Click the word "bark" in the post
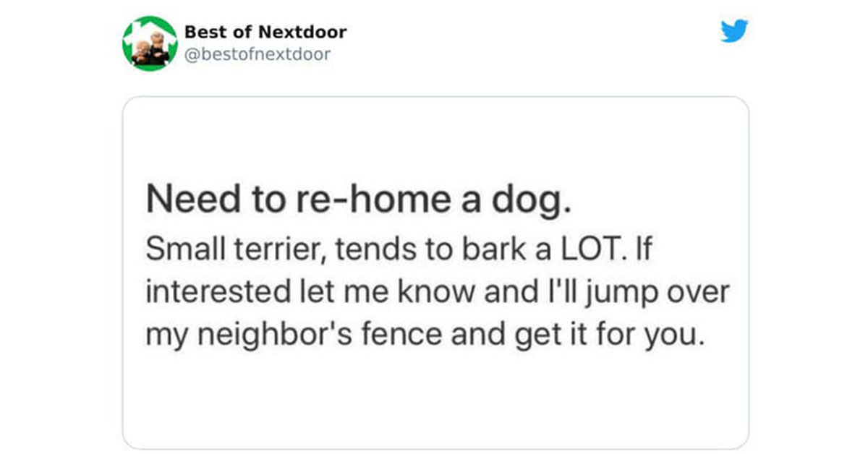868x454 pixels. (493, 249)
